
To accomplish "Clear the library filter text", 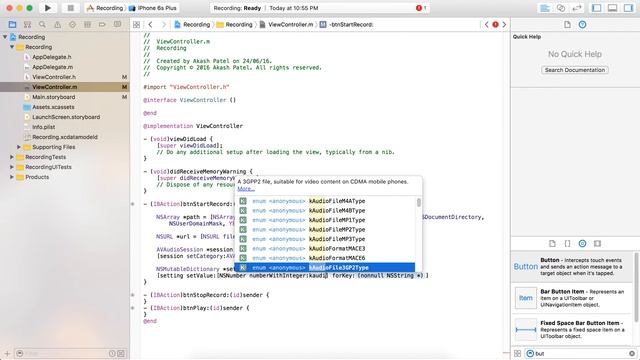I will point(632,353).
